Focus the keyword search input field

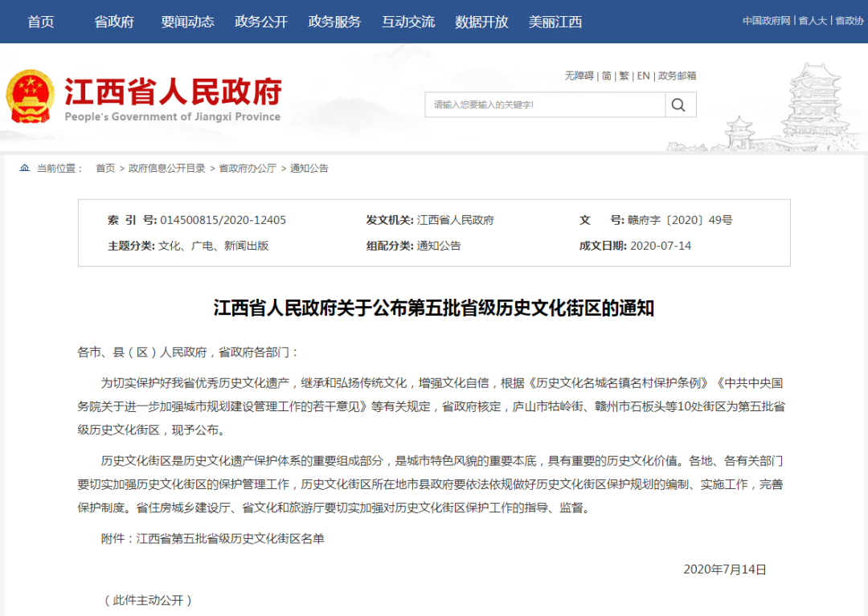click(545, 104)
